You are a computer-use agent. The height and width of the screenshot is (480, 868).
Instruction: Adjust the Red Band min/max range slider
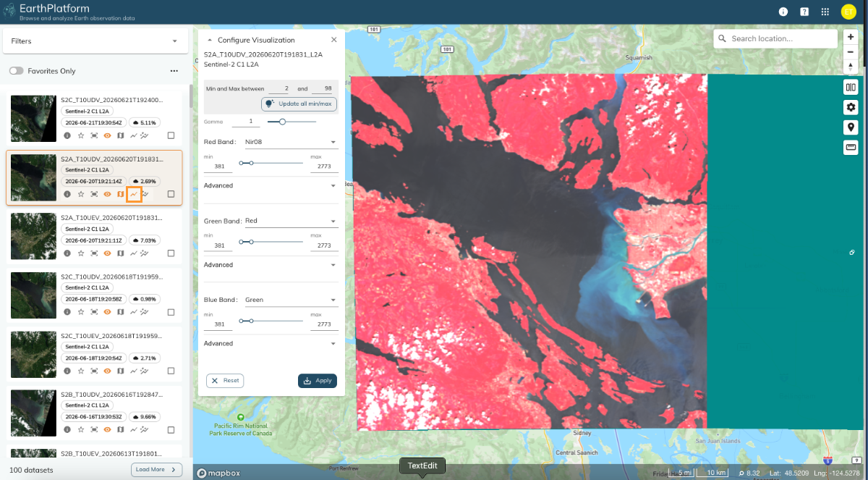(271, 163)
